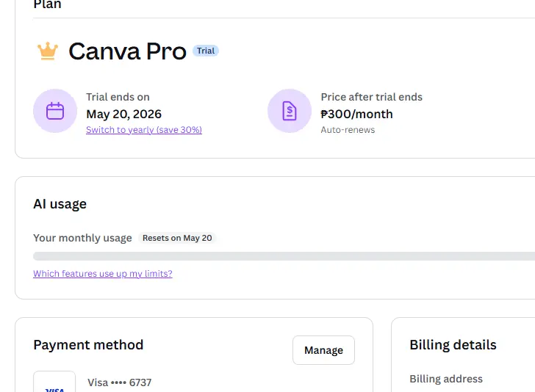This screenshot has height=392, width=535.
Task: Click the Payment method heading
Action: tap(88, 345)
